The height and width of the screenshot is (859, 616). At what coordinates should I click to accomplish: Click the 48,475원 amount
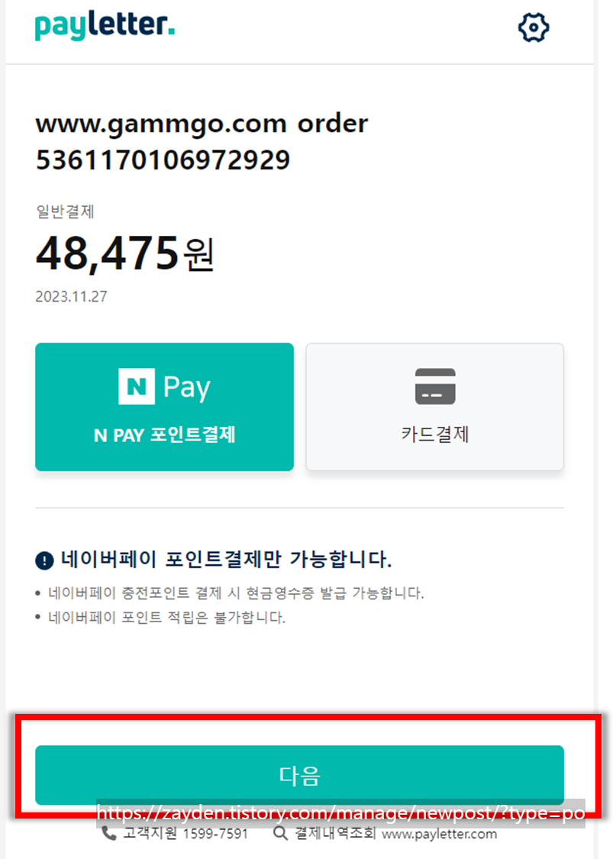pos(125,254)
